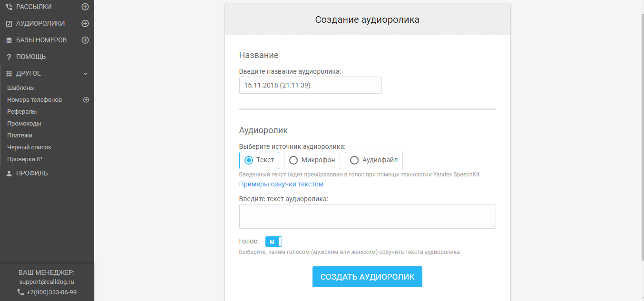The image size is (644, 301).
Task: Add a phone number via plus icon
Action: pyautogui.click(x=86, y=100)
